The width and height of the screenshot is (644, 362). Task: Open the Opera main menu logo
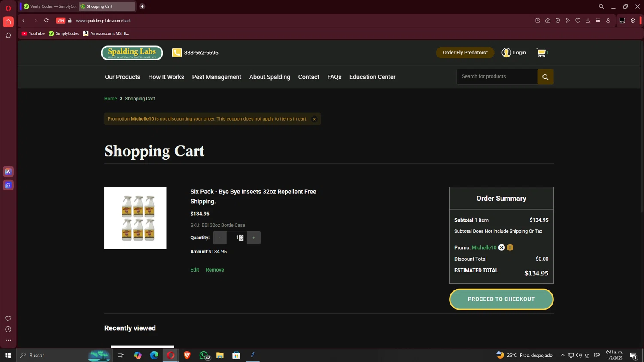[8, 9]
